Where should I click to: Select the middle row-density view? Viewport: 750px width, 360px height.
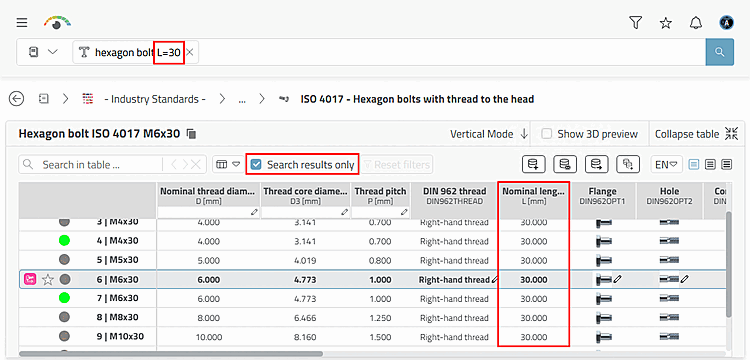pos(710,165)
